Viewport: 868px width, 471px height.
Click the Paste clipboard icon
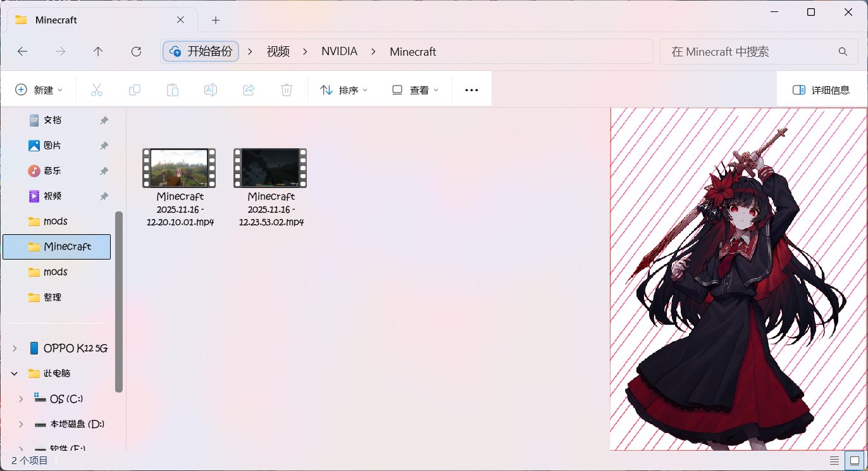pyautogui.click(x=173, y=90)
